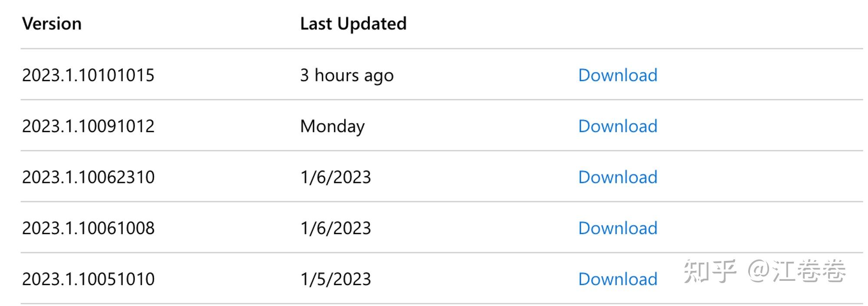This screenshot has height=306, width=868.
Task: Download version 2023.1.10051010
Action: 618,280
